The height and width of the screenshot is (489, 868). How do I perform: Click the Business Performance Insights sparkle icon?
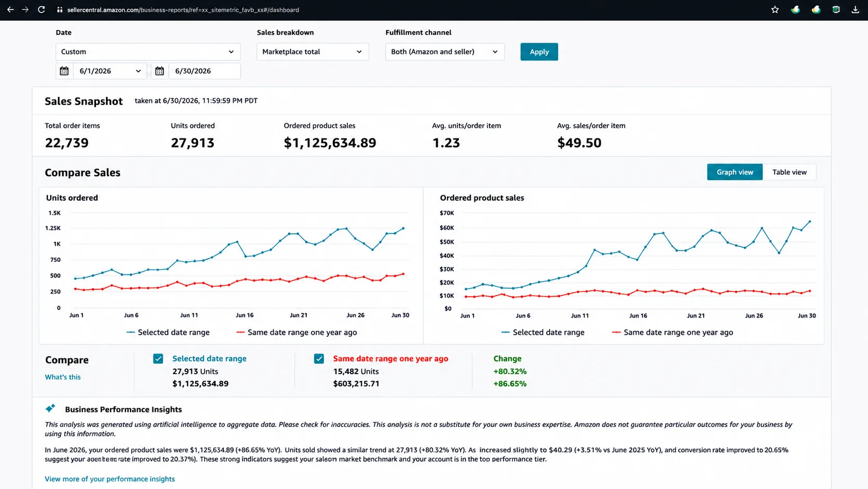click(50, 408)
